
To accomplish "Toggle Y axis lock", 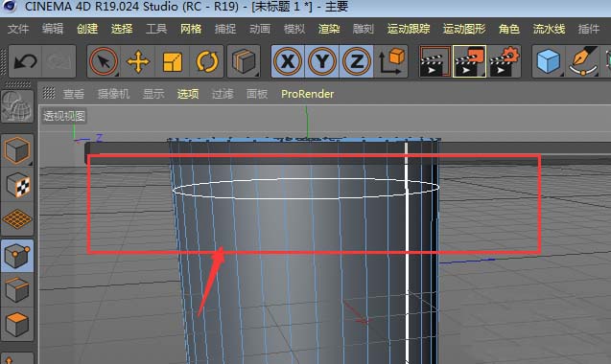I will 322,61.
